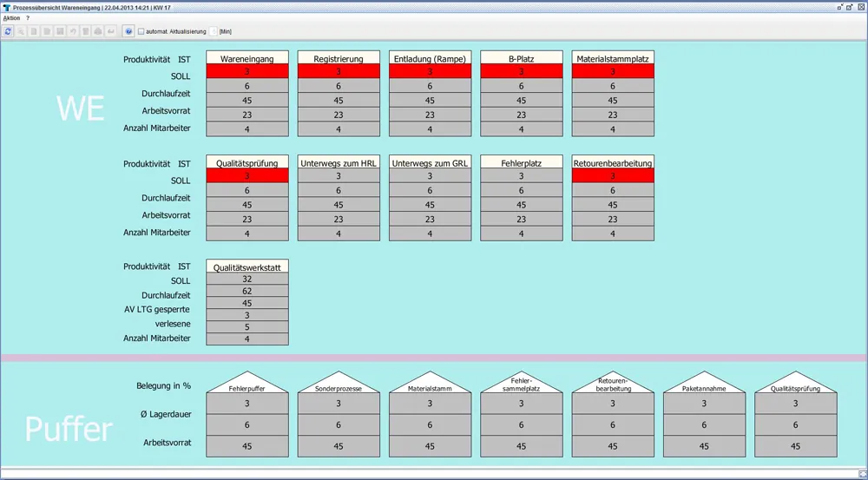Click the Anzahl Mitarbeiter value 4 under Materialstammplatz
The height and width of the screenshot is (480, 868).
(x=613, y=129)
